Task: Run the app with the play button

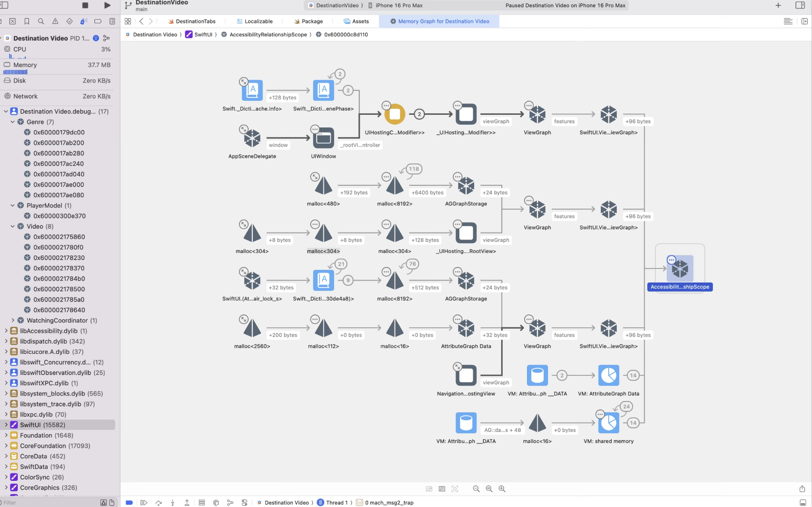Action: pyautogui.click(x=107, y=5)
